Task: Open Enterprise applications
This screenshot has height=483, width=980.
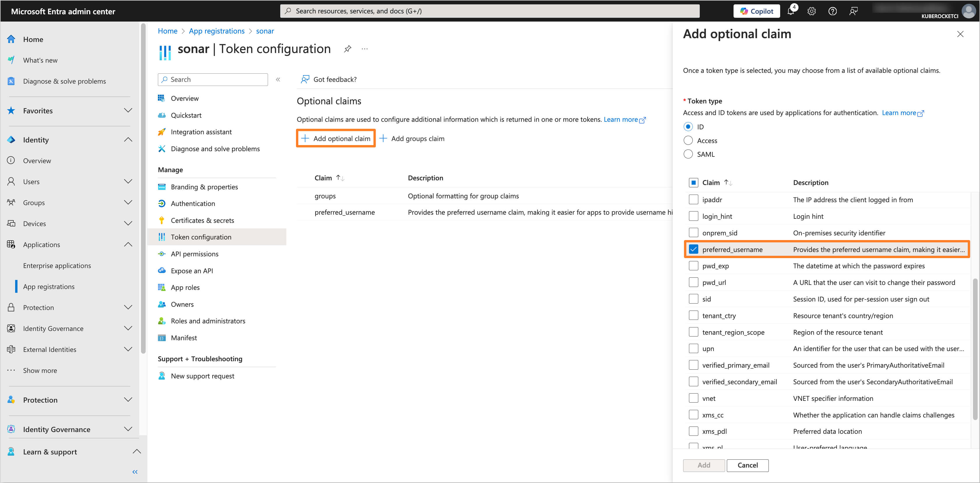Action: (57, 265)
